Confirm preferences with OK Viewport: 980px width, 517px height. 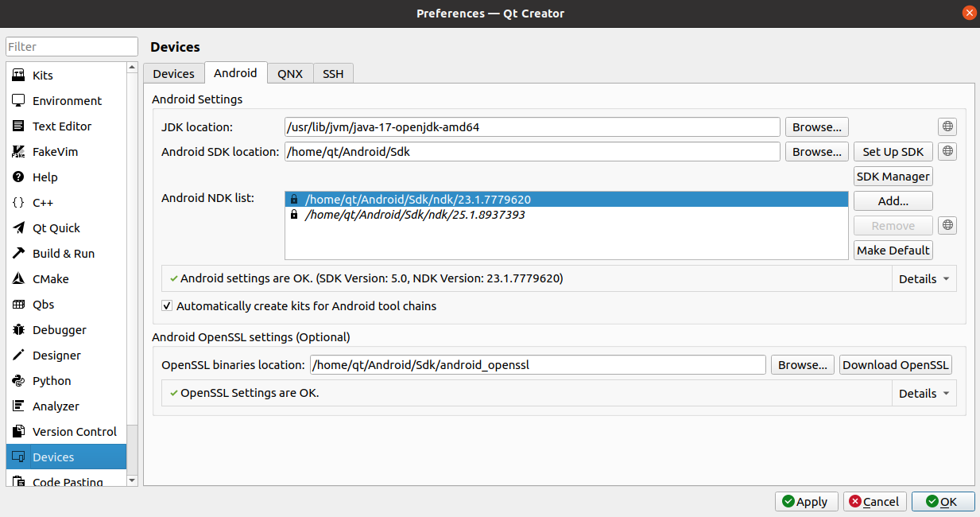tap(943, 502)
